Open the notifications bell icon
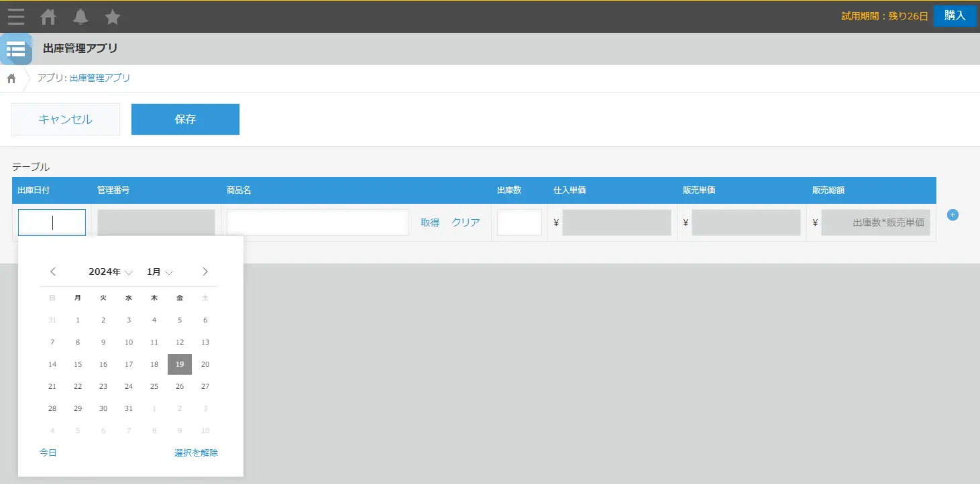980x484 pixels. tap(80, 17)
